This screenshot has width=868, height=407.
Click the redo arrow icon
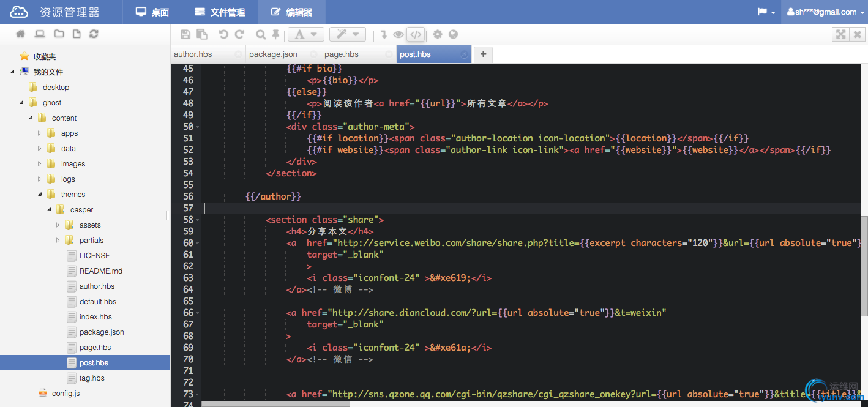pos(239,35)
